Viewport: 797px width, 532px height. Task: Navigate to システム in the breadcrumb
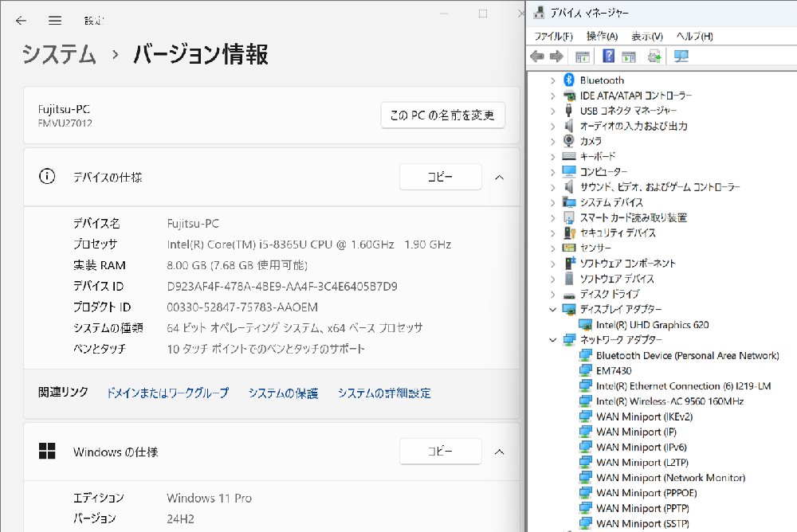click(x=59, y=54)
